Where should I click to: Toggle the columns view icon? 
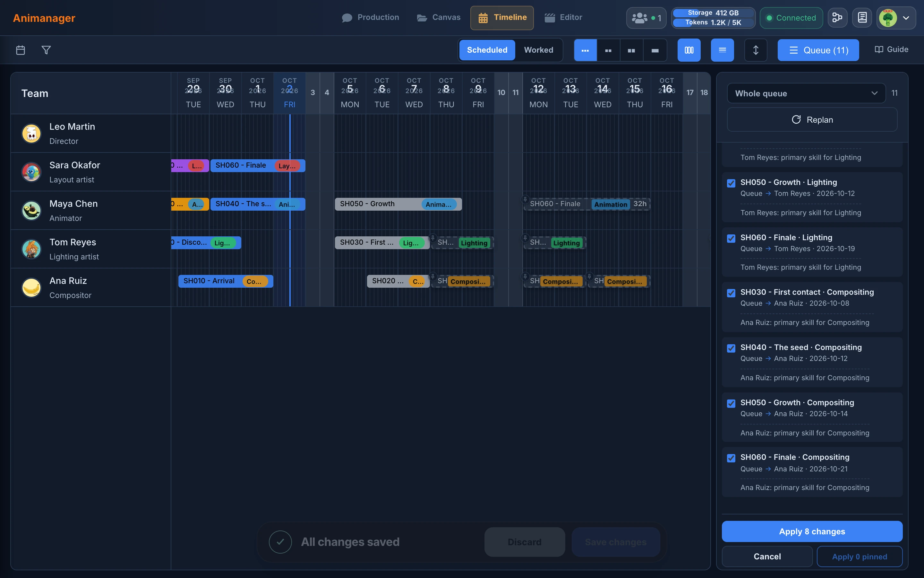coord(689,50)
